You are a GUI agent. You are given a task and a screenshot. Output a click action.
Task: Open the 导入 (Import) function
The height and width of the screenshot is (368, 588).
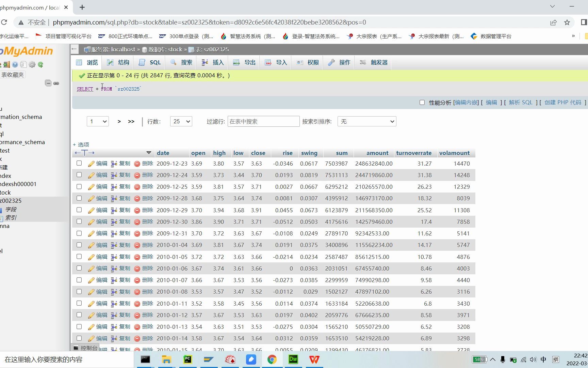coord(276,62)
